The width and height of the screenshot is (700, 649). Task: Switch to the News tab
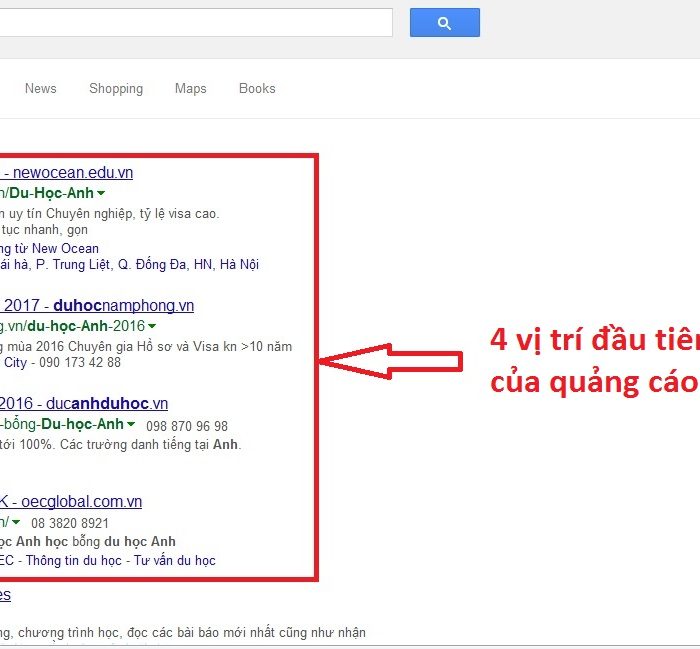[x=40, y=89]
